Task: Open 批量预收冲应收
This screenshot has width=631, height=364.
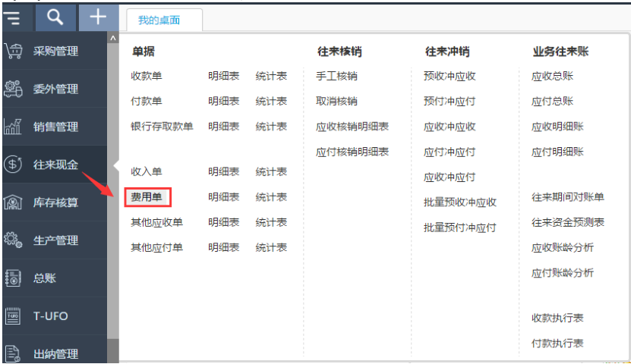Action: click(460, 202)
